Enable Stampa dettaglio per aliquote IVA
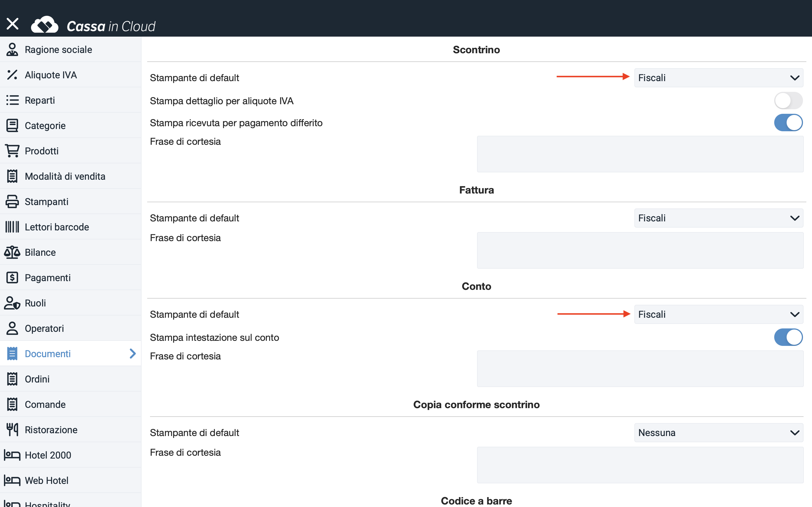The image size is (812, 507). click(x=788, y=101)
